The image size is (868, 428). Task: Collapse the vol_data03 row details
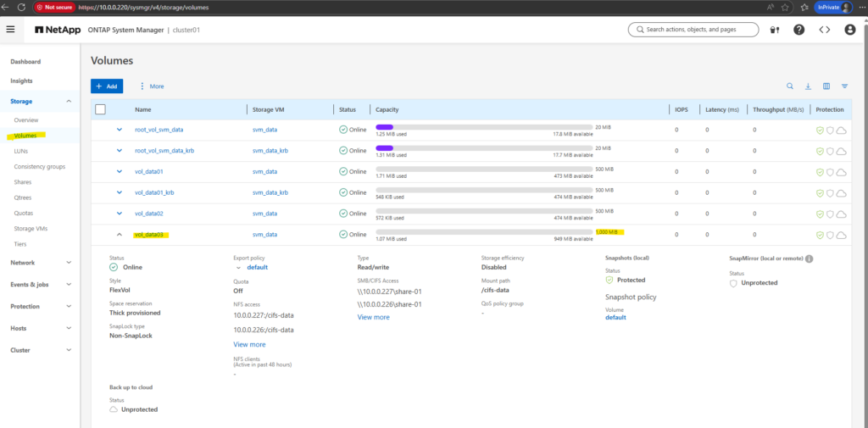[x=120, y=235]
